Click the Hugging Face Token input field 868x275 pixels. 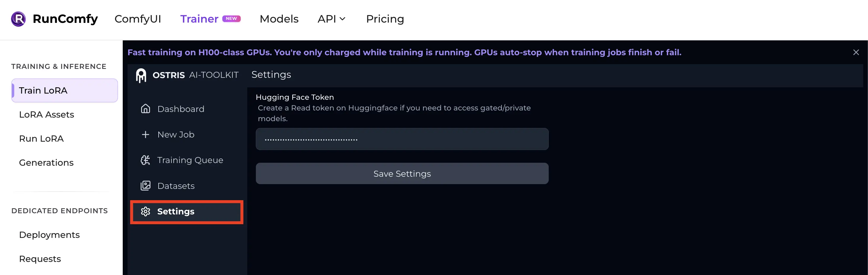(x=402, y=139)
